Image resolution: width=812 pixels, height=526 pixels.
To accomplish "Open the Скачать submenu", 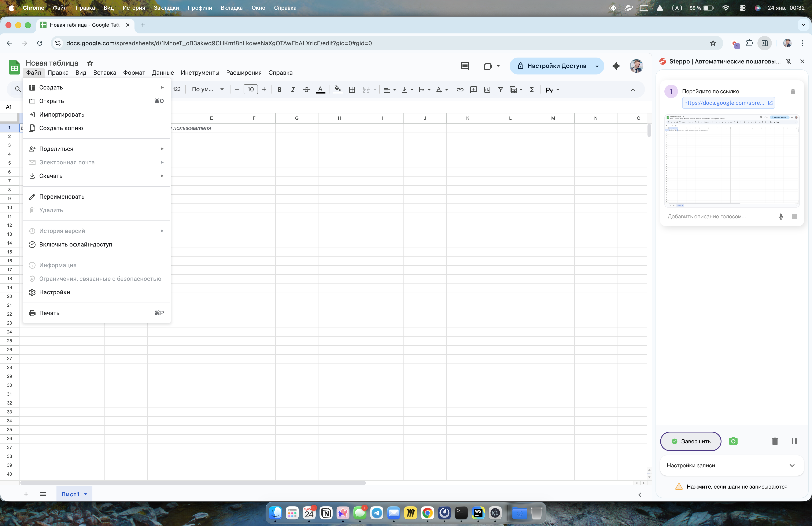I will (x=51, y=176).
